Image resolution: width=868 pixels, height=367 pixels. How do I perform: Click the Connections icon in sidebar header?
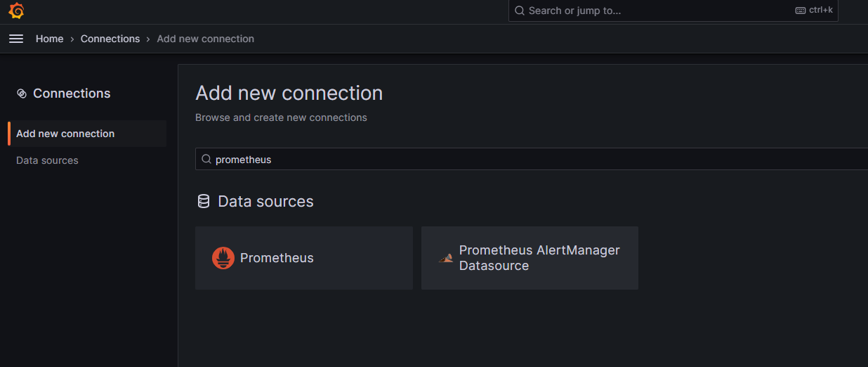pos(22,94)
